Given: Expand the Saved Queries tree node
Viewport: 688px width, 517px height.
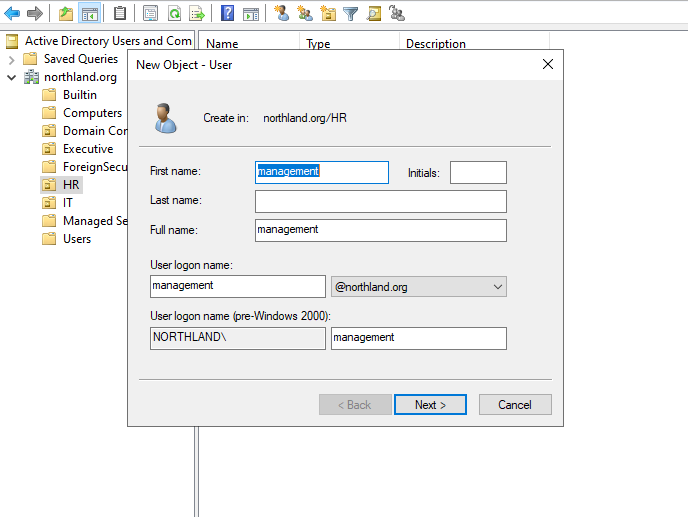Looking at the screenshot, I should click(11, 59).
